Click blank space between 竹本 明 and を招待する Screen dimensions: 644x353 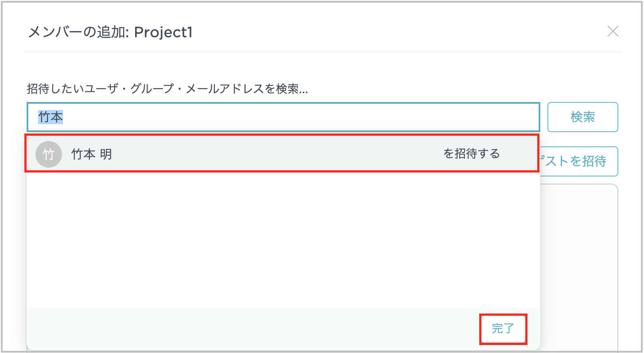(275, 154)
